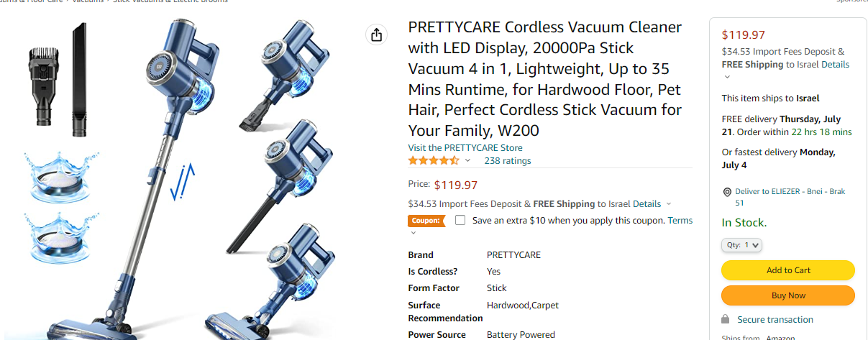Expand the star rating breakdown chevron
The height and width of the screenshot is (340, 868).
pos(467,161)
